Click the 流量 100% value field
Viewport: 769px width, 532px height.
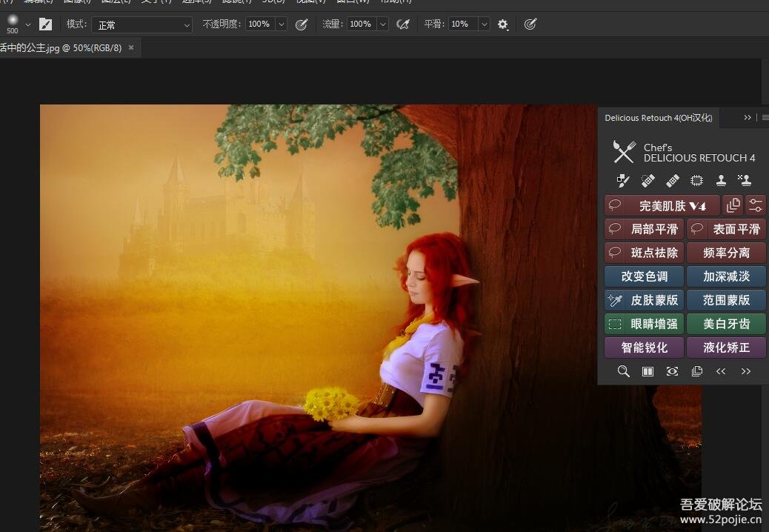[362, 24]
